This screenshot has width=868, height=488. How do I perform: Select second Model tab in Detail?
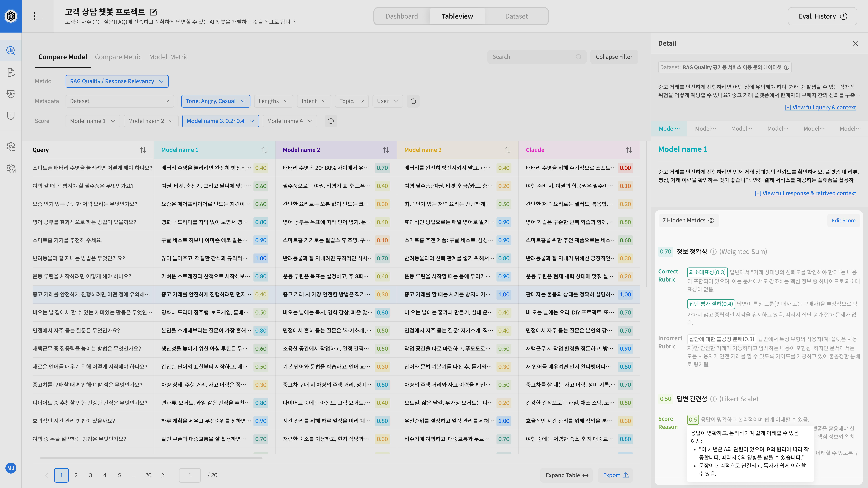(x=705, y=129)
